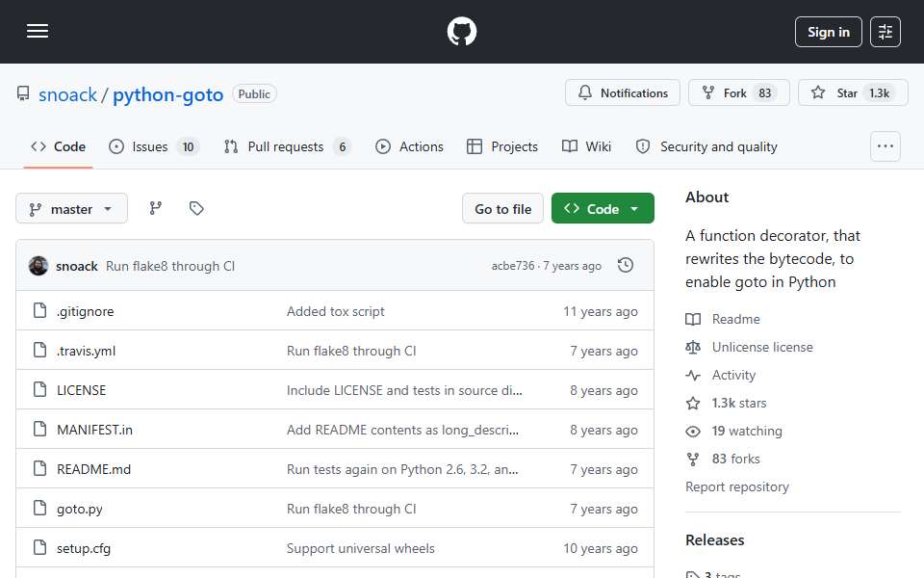The image size is (924, 578).
Task: Open the Projects tab
Action: coord(502,146)
